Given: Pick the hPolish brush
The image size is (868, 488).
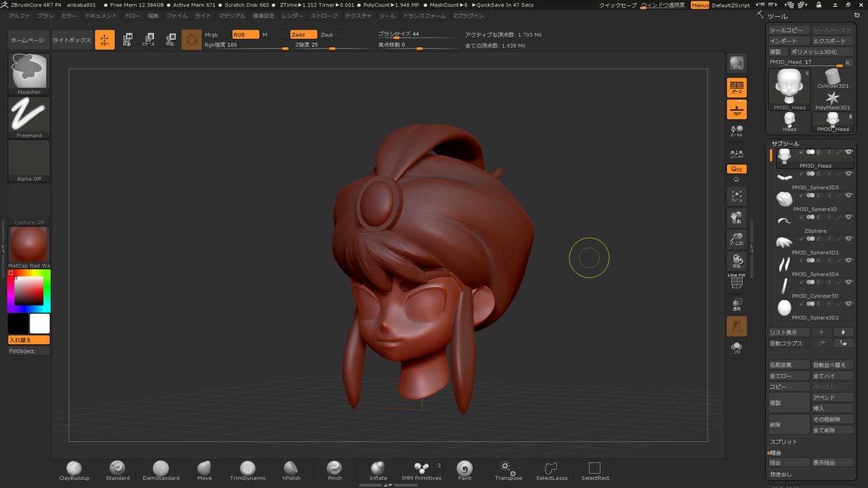Looking at the screenshot, I should [x=291, y=468].
